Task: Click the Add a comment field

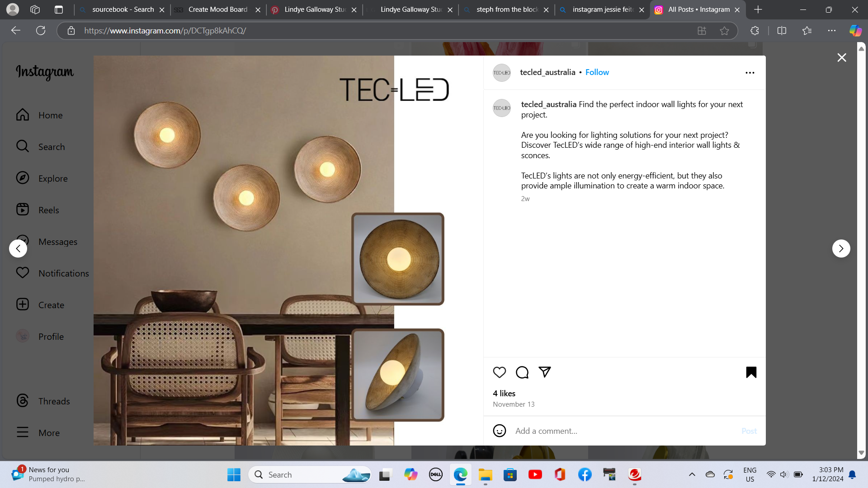Action: [624, 431]
